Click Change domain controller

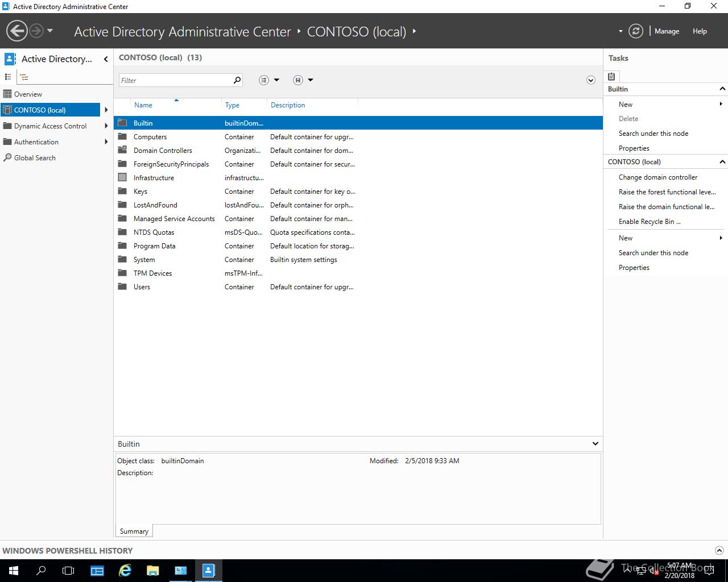[658, 177]
